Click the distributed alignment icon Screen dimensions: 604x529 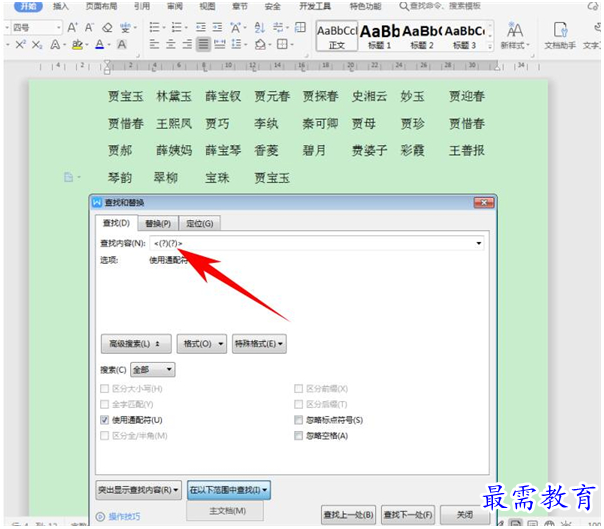tap(220, 45)
